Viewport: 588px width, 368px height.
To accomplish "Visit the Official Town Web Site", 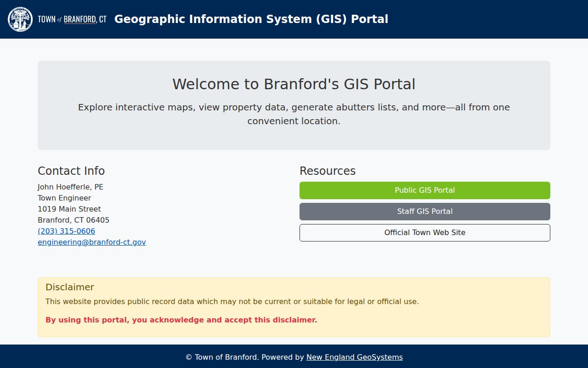I will [424, 233].
